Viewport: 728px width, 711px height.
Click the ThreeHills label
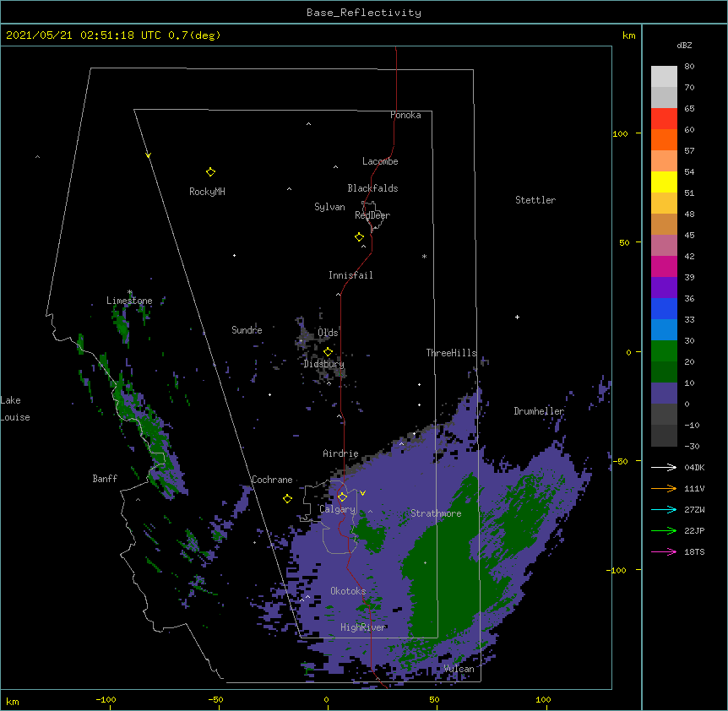[451, 353]
